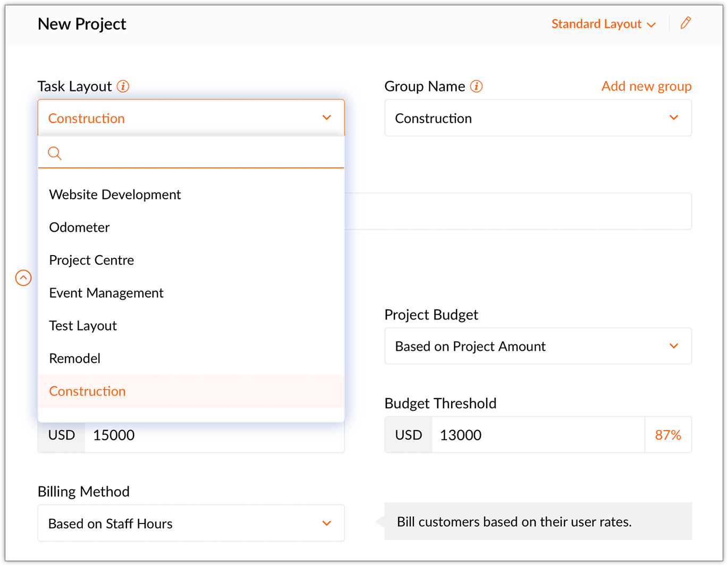Choose the Odometer layout option

pyautogui.click(x=191, y=227)
